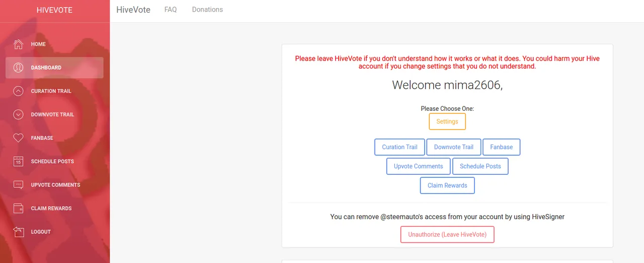The height and width of the screenshot is (263, 644).
Task: Click the text about removing @steemauto's access
Action: pyautogui.click(x=447, y=217)
